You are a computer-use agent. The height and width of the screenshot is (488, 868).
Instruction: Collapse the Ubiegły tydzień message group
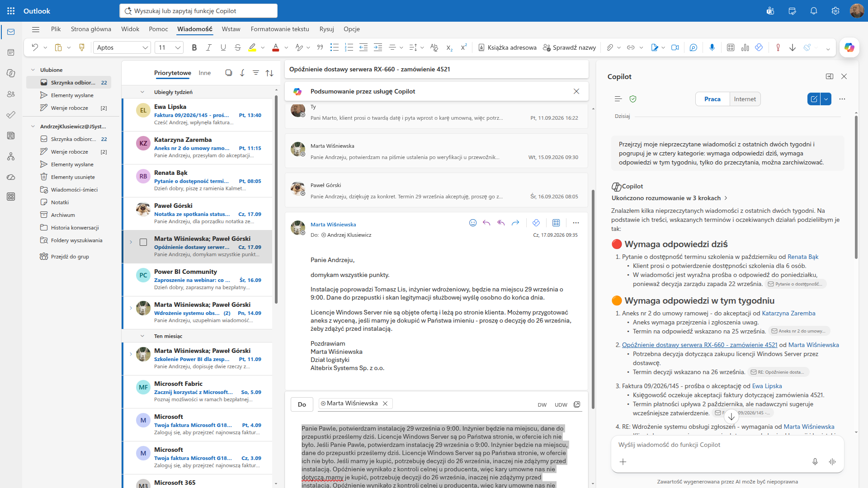(x=142, y=92)
